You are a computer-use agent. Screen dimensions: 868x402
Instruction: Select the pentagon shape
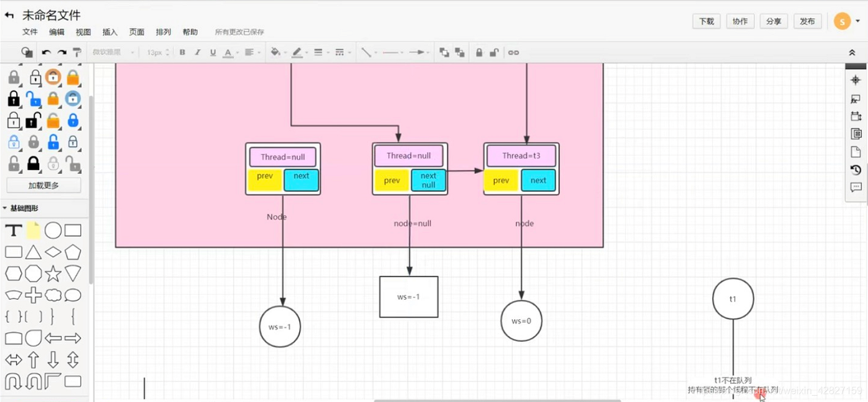[73, 252]
